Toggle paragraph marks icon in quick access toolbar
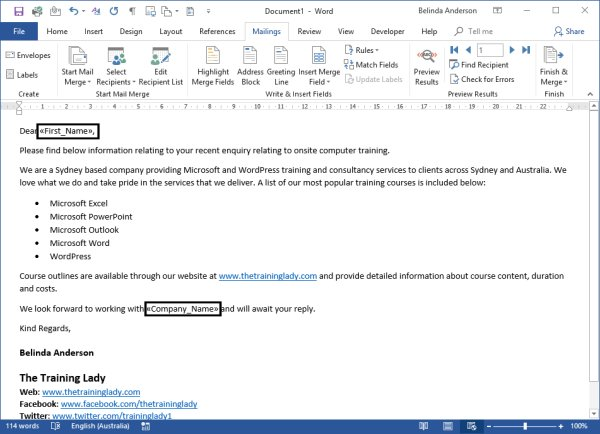 pyautogui.click(x=132, y=11)
